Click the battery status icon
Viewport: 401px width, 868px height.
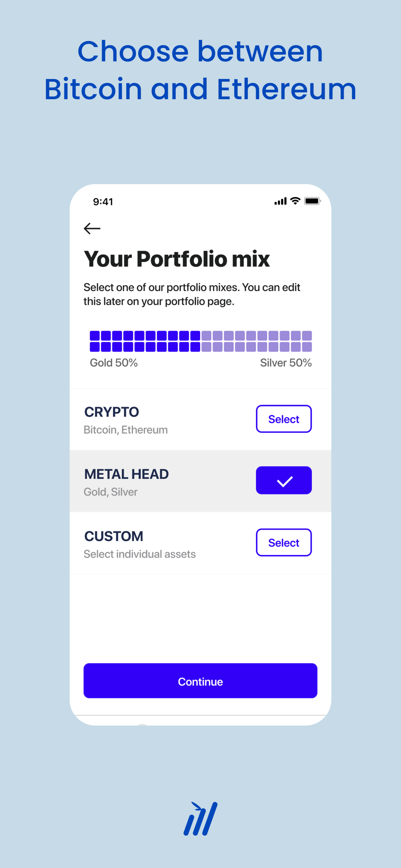(x=312, y=201)
